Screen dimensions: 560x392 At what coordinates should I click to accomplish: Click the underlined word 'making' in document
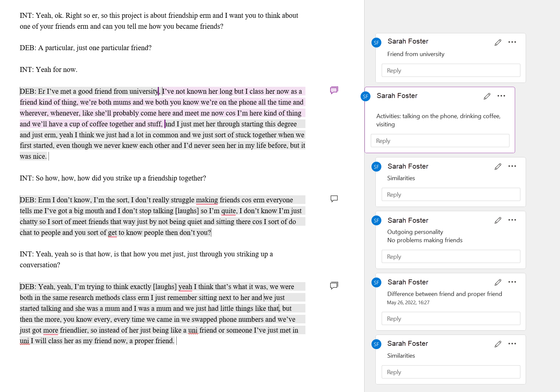pyautogui.click(x=207, y=200)
